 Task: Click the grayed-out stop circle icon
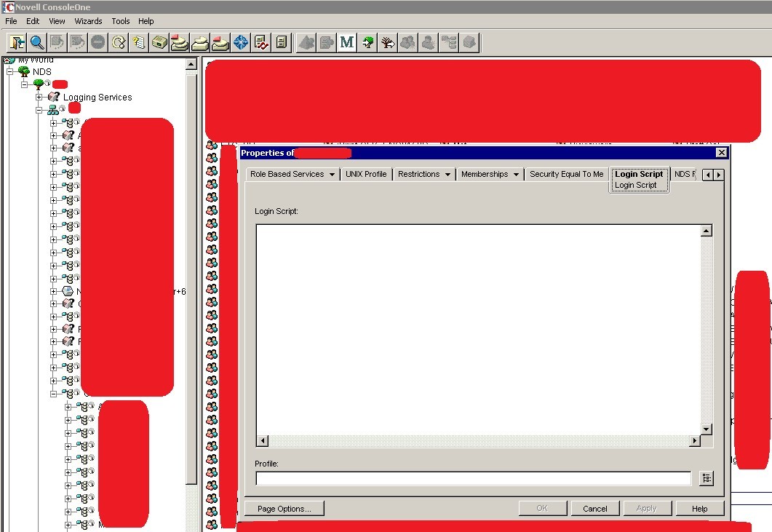click(x=98, y=42)
